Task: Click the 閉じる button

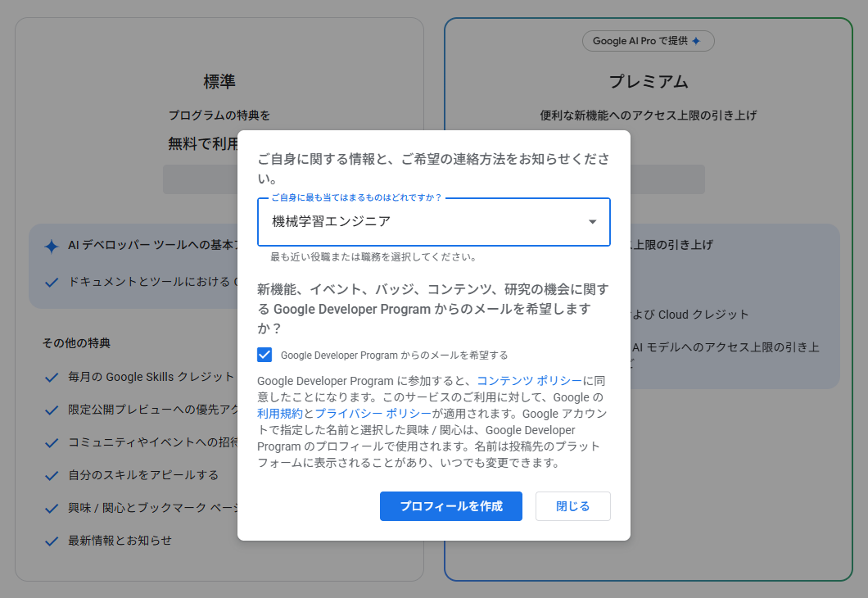Action: tap(573, 506)
